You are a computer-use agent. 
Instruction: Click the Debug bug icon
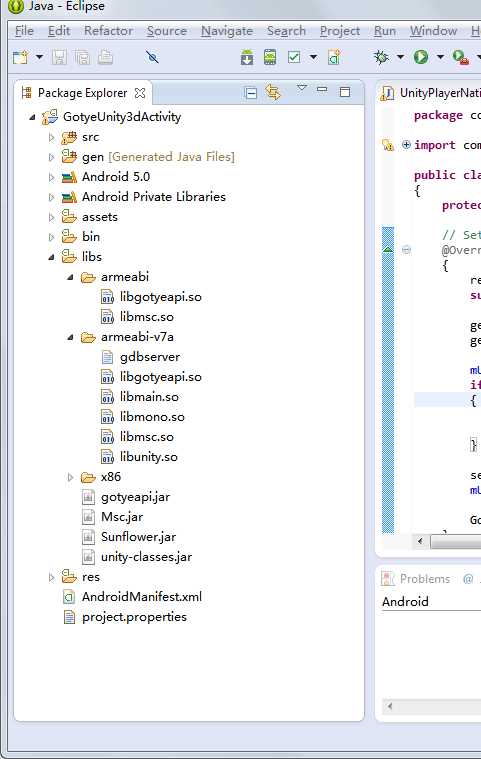coord(381,58)
